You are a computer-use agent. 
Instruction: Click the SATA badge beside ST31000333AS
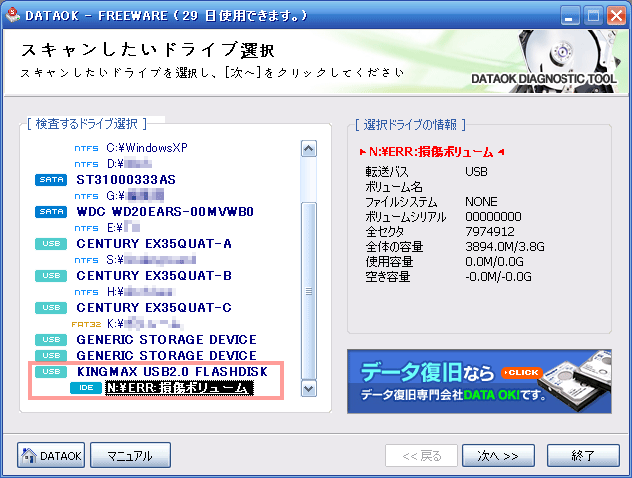click(51, 180)
